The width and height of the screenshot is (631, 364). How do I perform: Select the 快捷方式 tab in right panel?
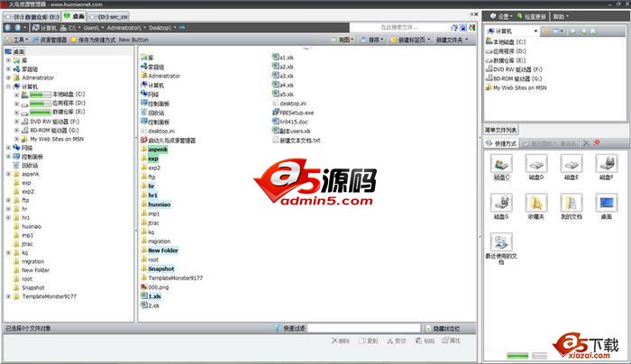tap(501, 143)
